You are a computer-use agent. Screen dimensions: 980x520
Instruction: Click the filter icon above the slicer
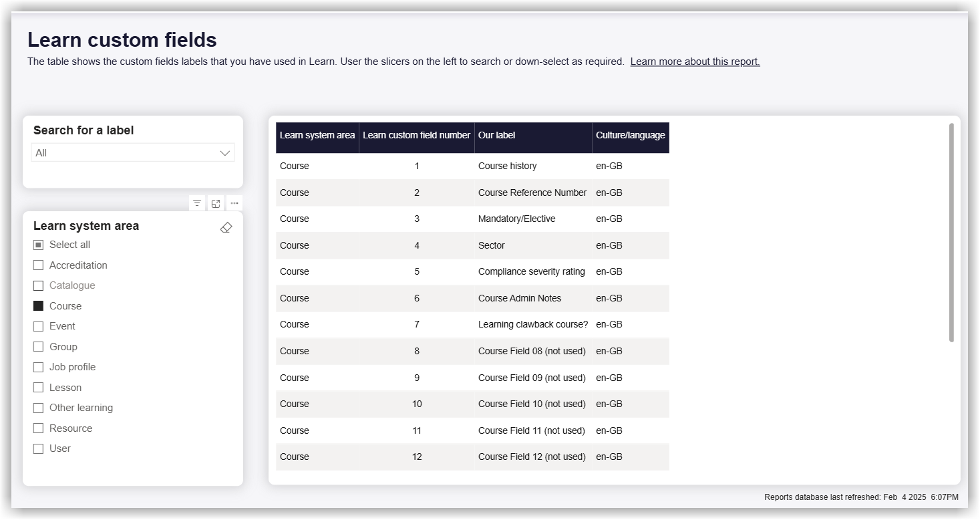(197, 203)
